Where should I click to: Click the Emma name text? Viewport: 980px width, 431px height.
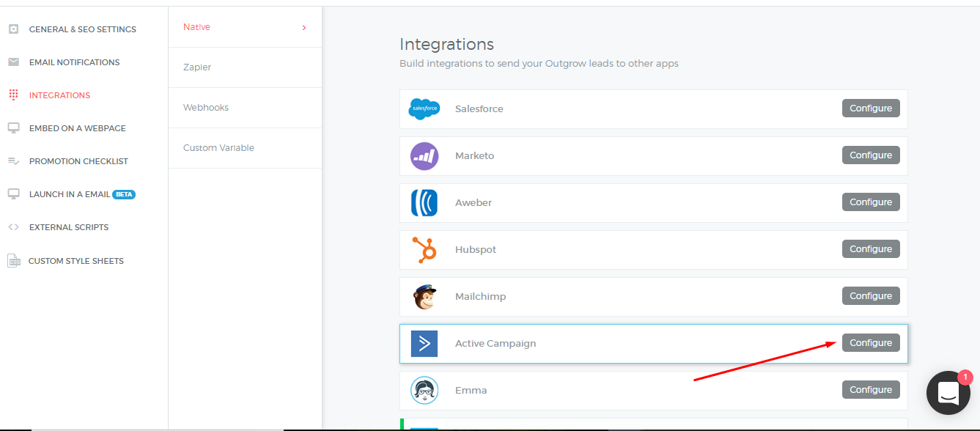[x=471, y=391]
